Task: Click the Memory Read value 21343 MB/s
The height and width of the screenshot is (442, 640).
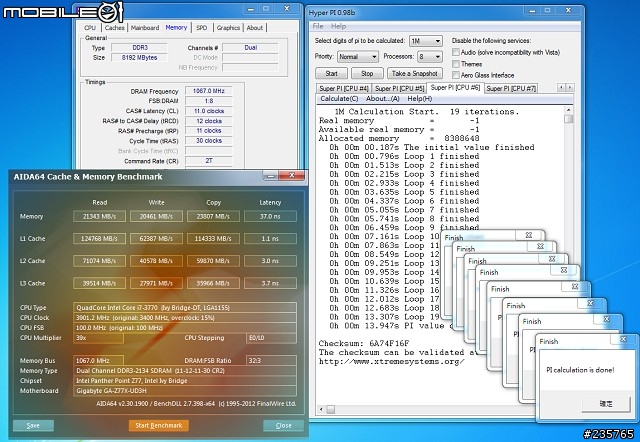Action: pos(99,216)
